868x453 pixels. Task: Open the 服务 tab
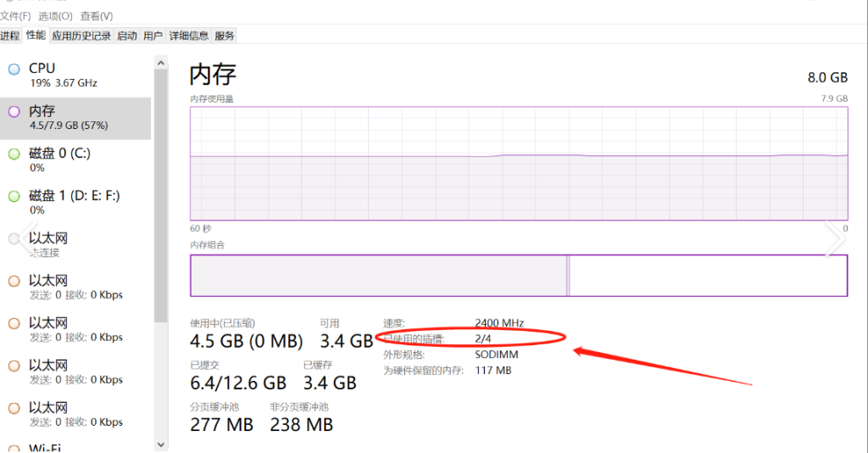[224, 36]
